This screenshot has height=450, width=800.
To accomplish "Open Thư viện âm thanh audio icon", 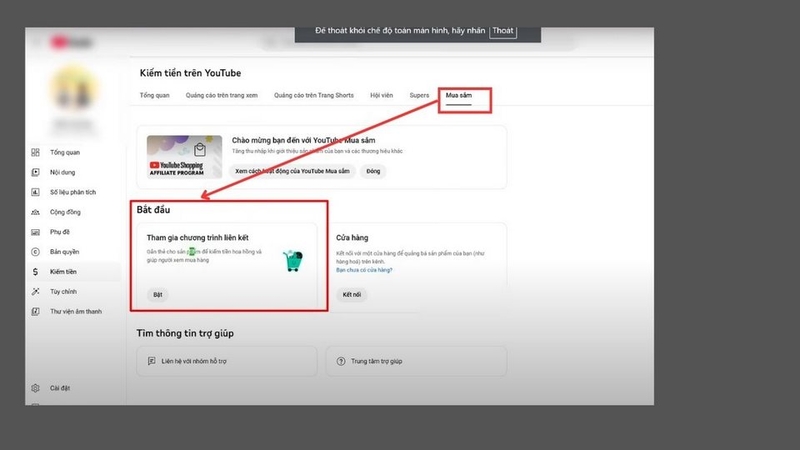I will point(35,311).
